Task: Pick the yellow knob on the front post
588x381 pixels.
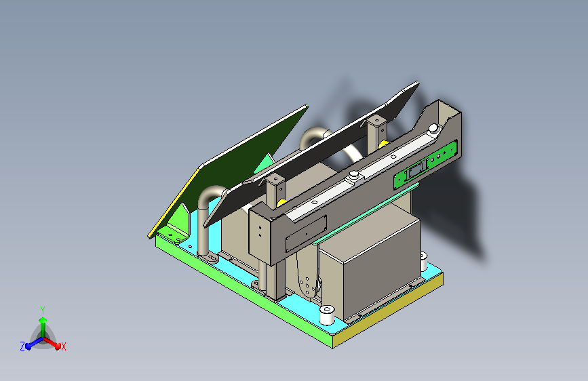Action: [x=281, y=203]
